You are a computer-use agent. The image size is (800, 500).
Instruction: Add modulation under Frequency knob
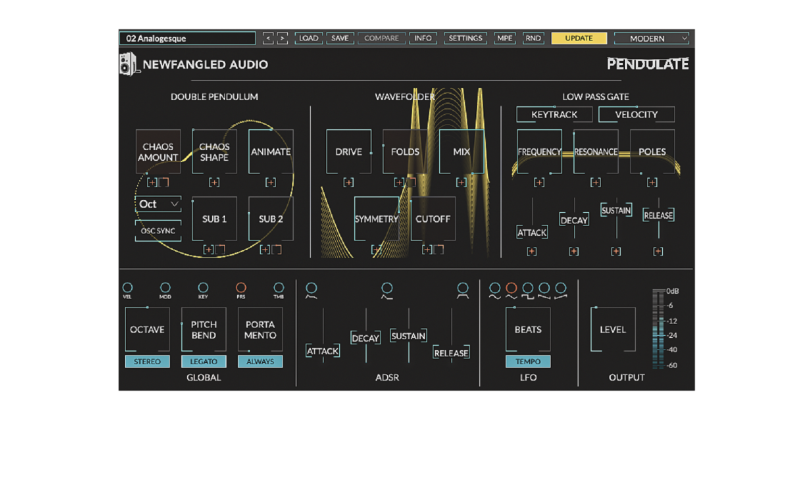coord(539,182)
